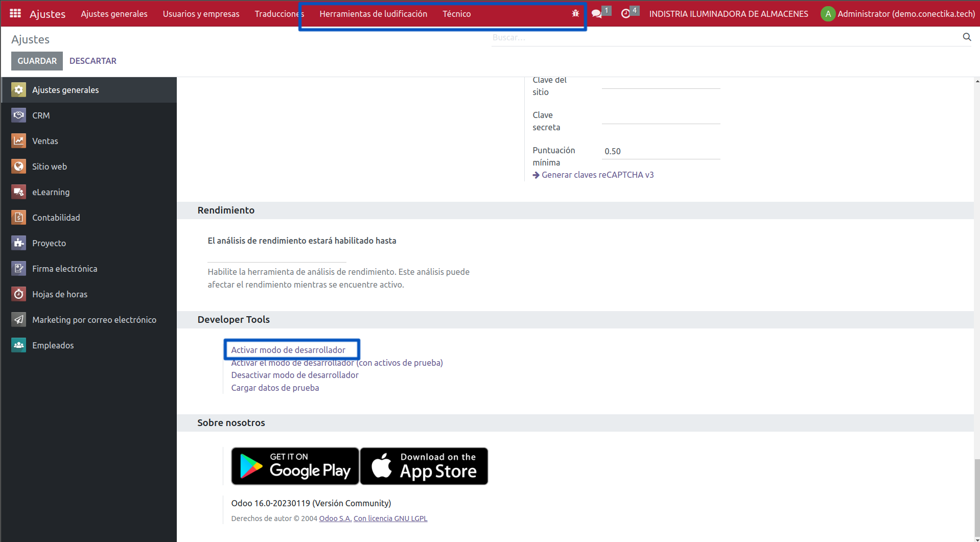980x542 pixels.
Task: Switch to Contabilidad settings tab
Action: 56,218
